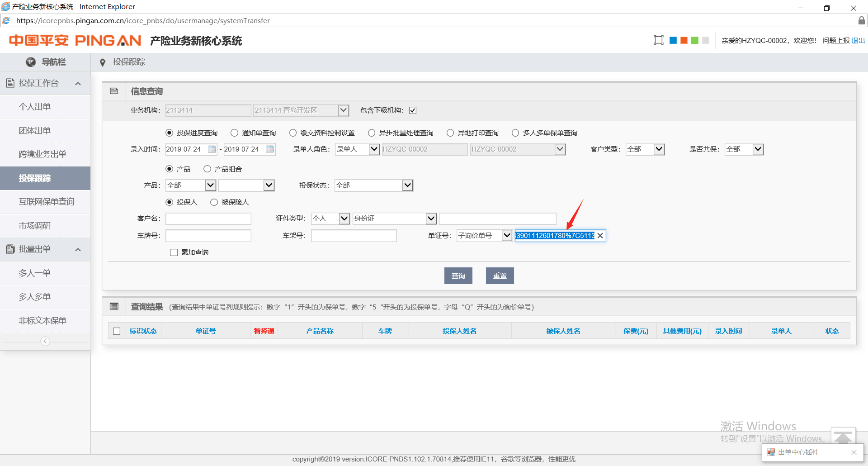Click the 查询 search button

pyautogui.click(x=458, y=276)
